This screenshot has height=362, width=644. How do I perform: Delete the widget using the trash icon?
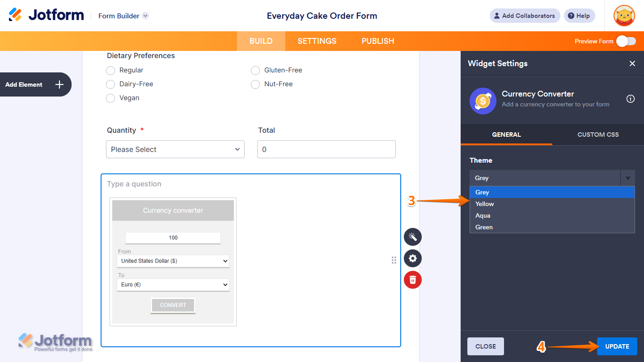(412, 280)
